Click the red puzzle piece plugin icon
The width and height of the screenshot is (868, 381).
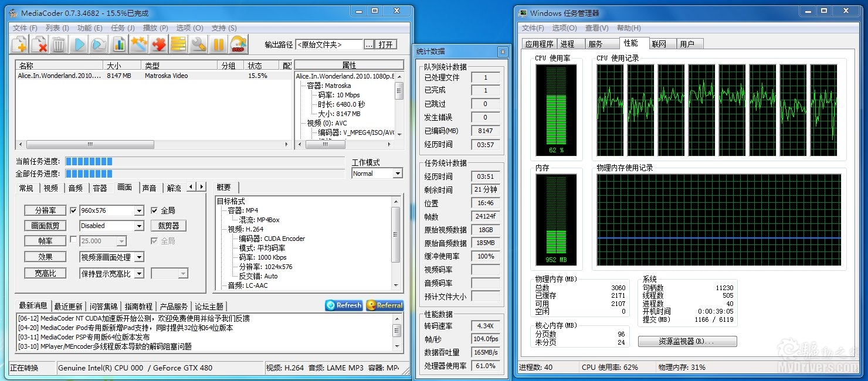(159, 44)
